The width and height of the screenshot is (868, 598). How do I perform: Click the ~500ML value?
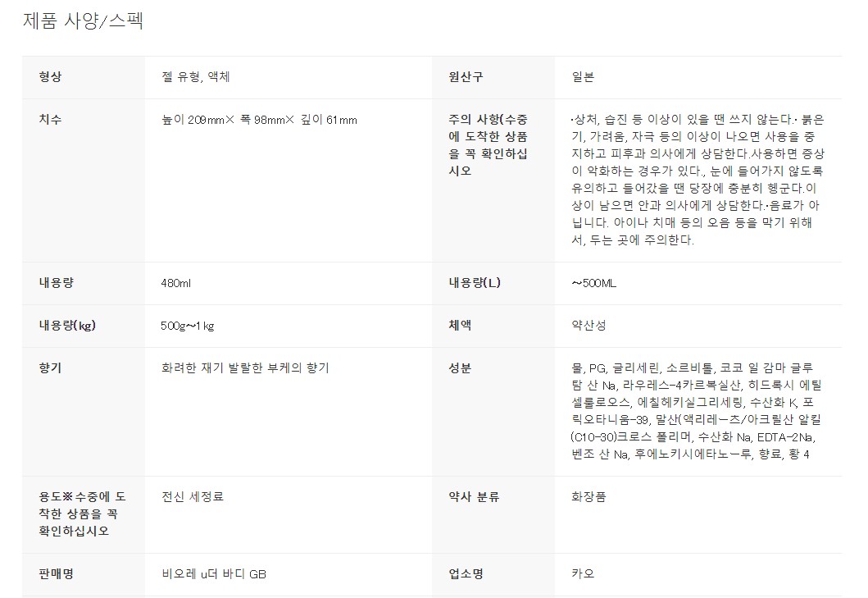click(x=593, y=283)
